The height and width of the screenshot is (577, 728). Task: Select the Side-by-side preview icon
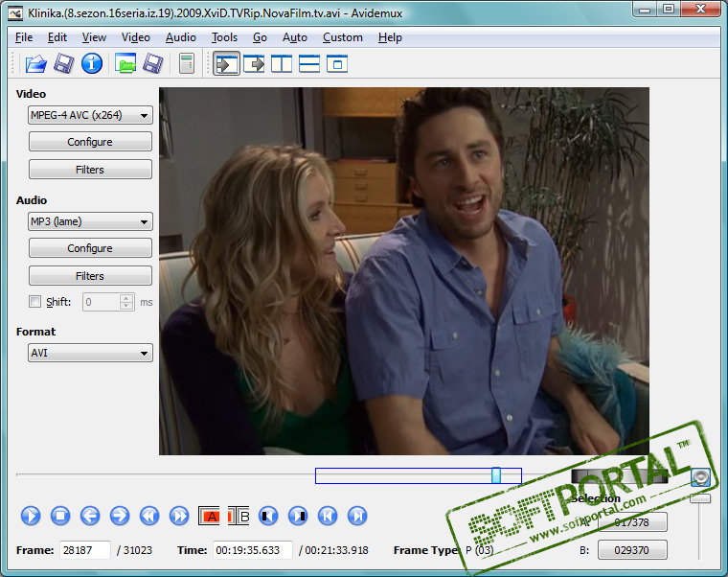point(282,63)
